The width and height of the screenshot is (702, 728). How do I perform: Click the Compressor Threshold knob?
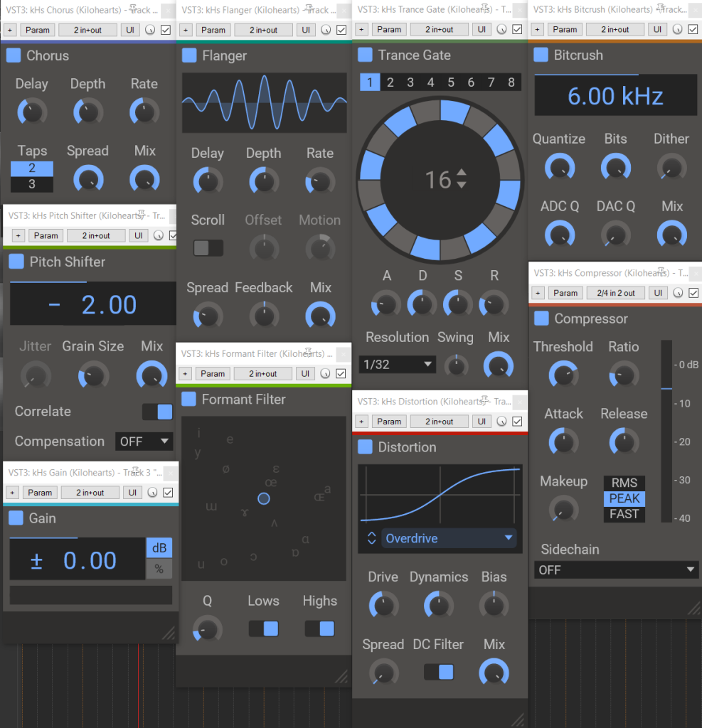pyautogui.click(x=563, y=375)
